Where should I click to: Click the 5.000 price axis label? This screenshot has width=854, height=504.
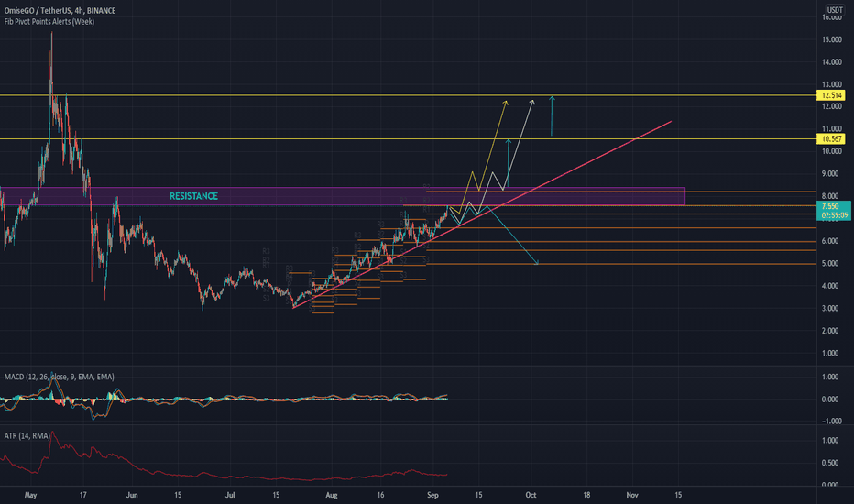click(832, 264)
